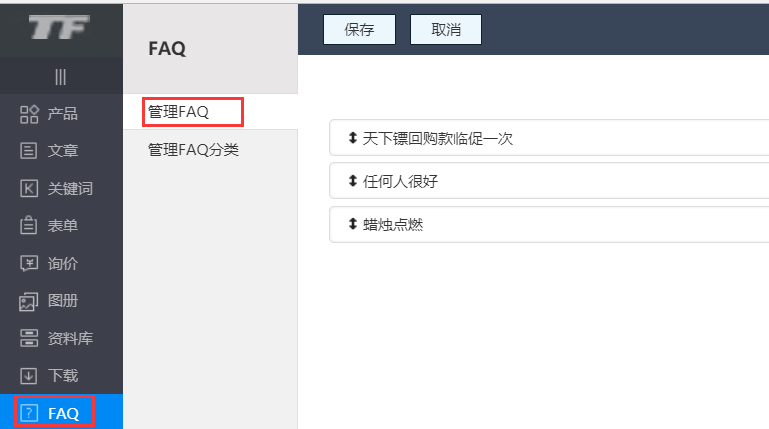Click sort handle on 蜡烛点燃

point(352,224)
